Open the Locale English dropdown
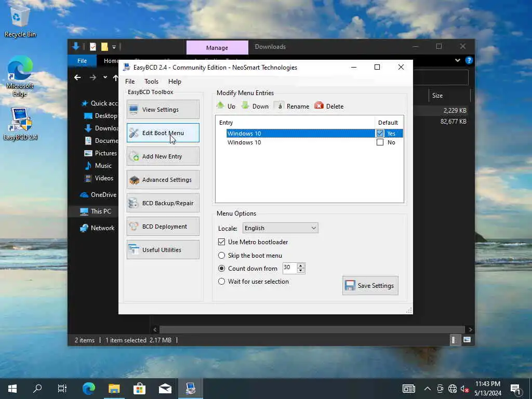 [280, 228]
